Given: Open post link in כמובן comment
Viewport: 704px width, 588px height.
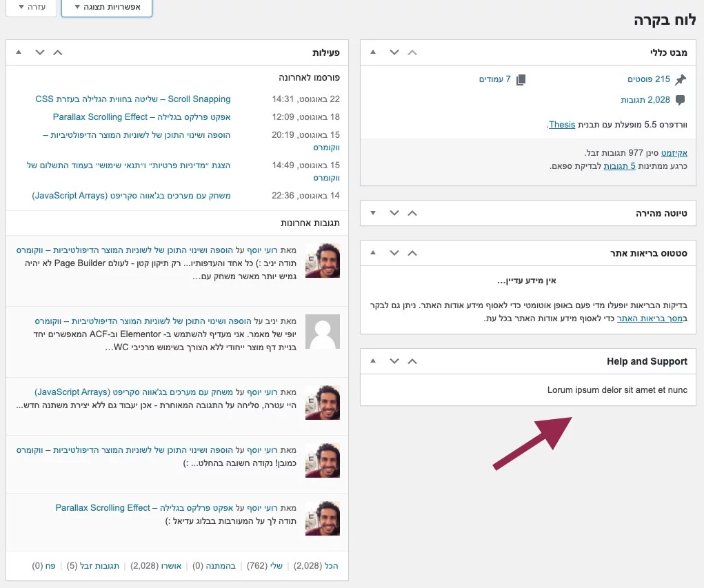Looking at the screenshot, I should [x=125, y=450].
